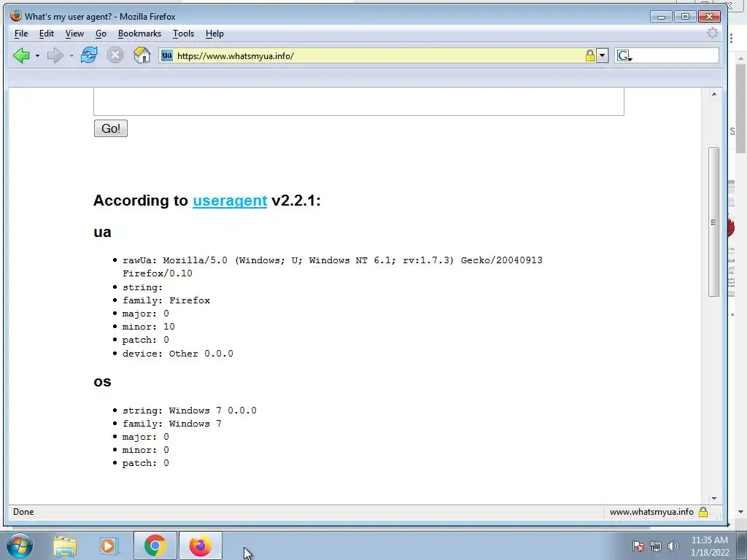747x560 pixels.
Task: Click the page scrollbar down arrow
Action: (713, 498)
